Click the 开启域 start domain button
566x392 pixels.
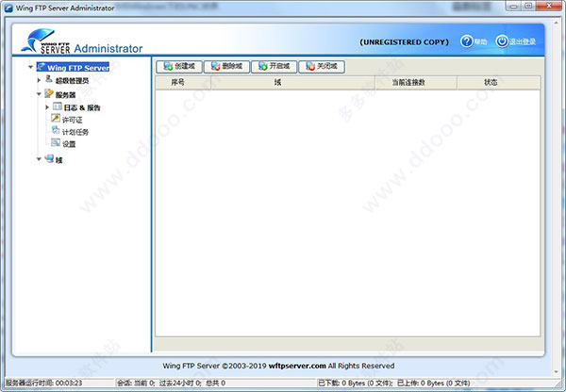274,66
